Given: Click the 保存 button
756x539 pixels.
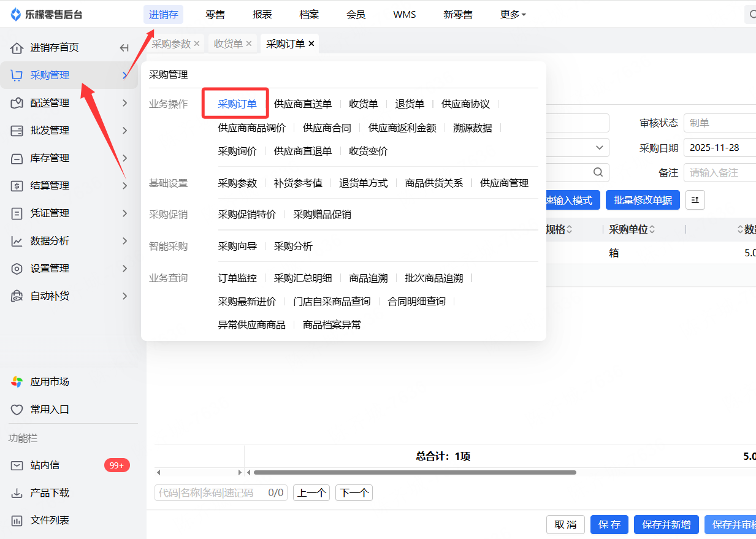Looking at the screenshot, I should click(x=609, y=524).
